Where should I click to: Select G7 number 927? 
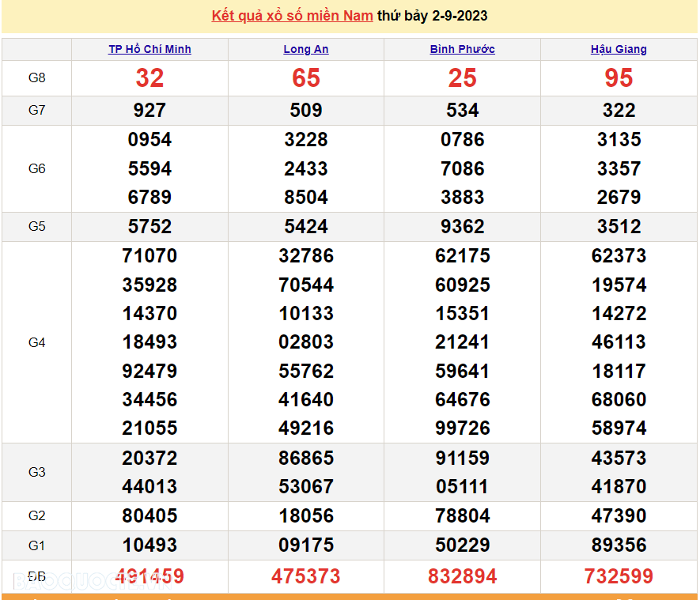pyautogui.click(x=149, y=111)
